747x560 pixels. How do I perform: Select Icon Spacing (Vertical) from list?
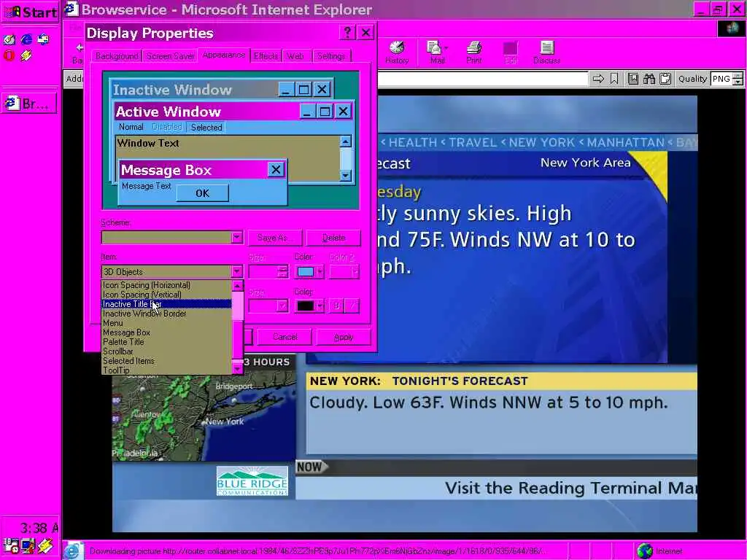pyautogui.click(x=167, y=295)
